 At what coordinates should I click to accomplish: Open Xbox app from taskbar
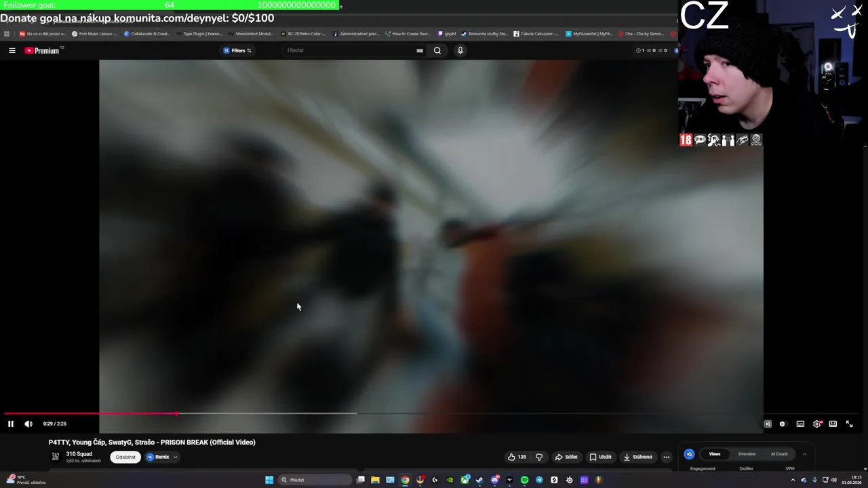[465, 480]
